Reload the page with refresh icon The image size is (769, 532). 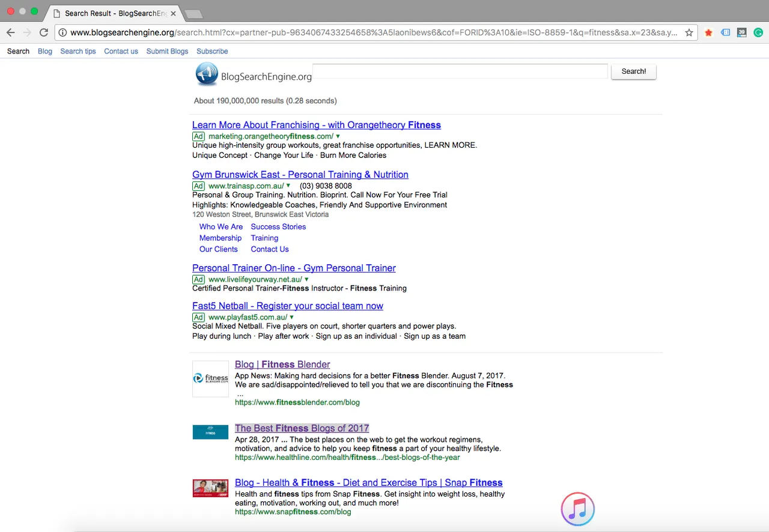[43, 32]
